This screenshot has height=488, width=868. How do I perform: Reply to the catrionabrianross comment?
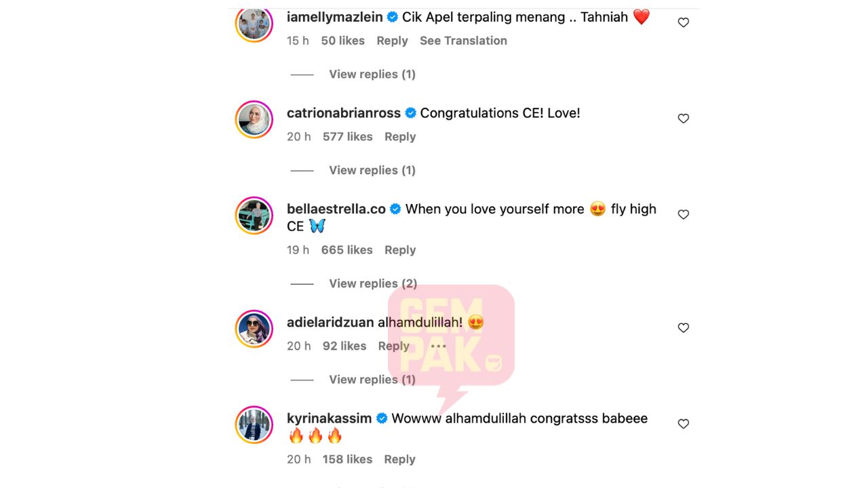pos(400,136)
